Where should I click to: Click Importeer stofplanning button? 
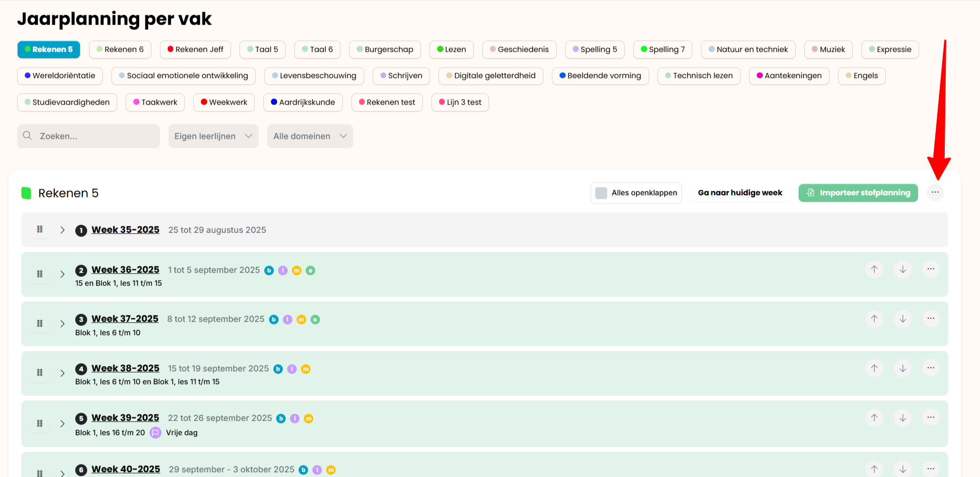pos(858,193)
